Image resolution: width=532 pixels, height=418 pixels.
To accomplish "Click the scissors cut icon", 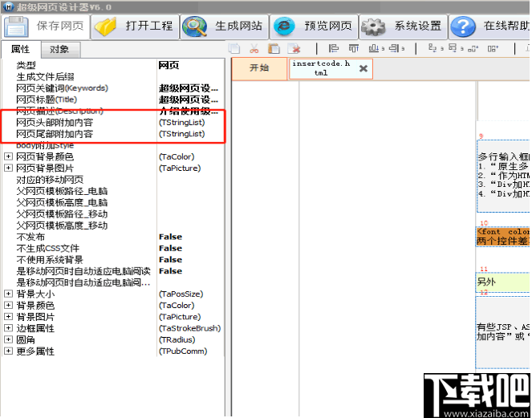I will pos(254,48).
